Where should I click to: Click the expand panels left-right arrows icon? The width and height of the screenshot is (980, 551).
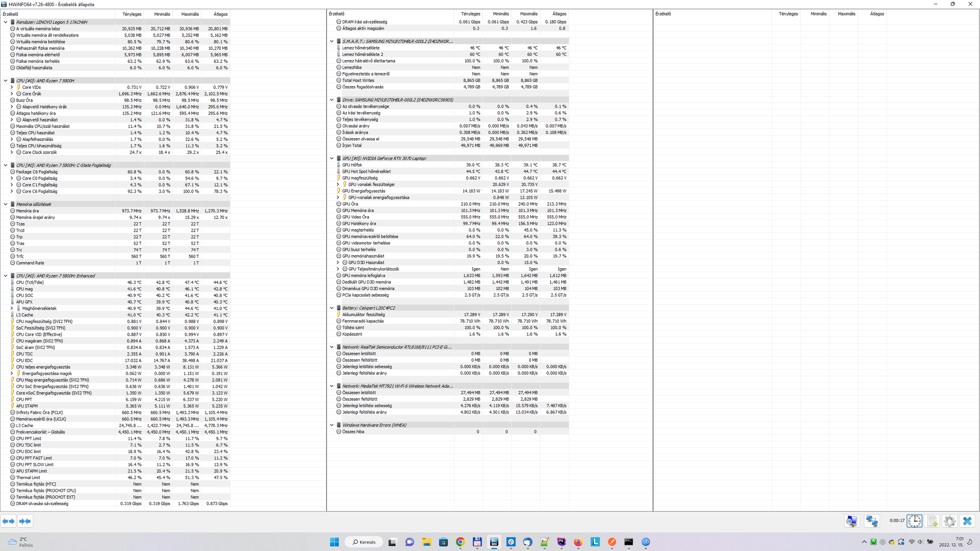tap(9, 521)
